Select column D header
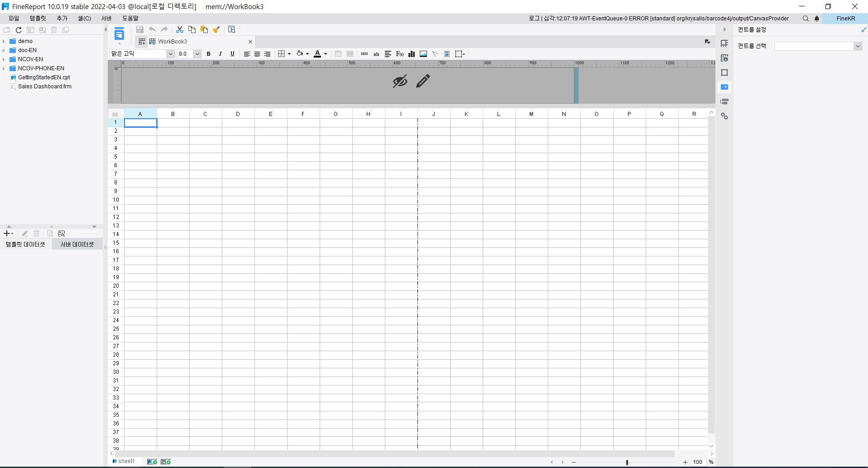This screenshot has width=868, height=468. pos(238,114)
